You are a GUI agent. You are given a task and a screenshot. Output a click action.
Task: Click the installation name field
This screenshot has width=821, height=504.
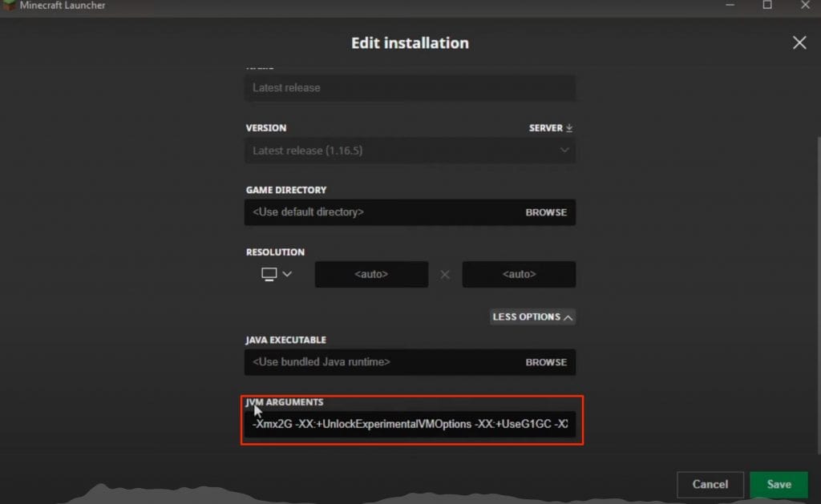click(x=410, y=88)
